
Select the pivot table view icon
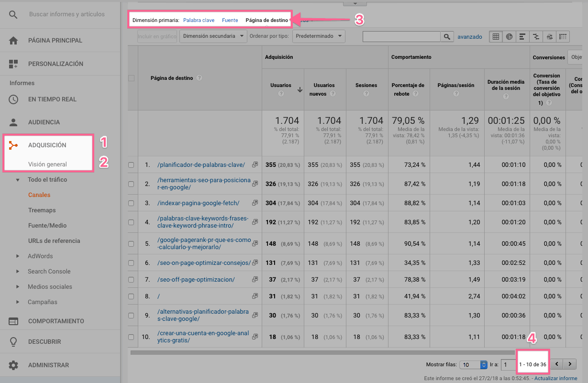tap(563, 36)
